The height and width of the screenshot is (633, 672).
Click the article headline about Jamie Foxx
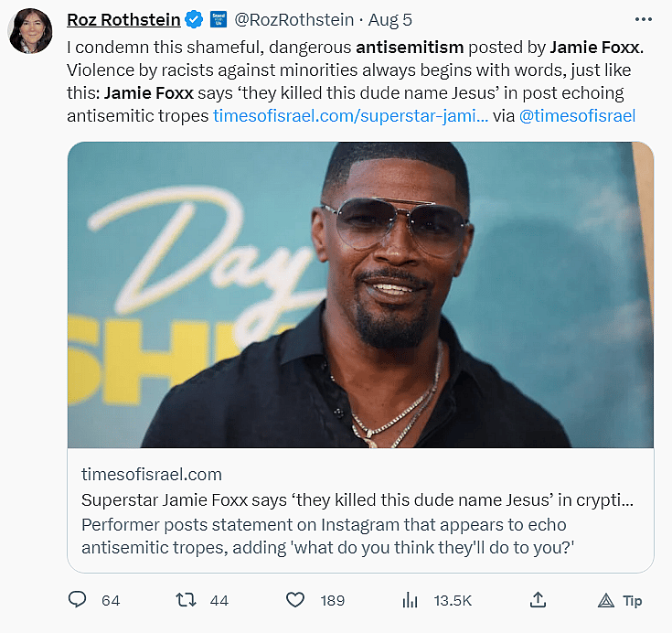pos(357,500)
